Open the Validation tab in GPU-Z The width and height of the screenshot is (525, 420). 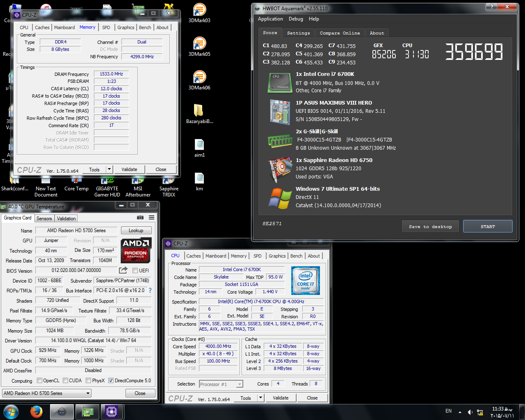click(x=66, y=219)
